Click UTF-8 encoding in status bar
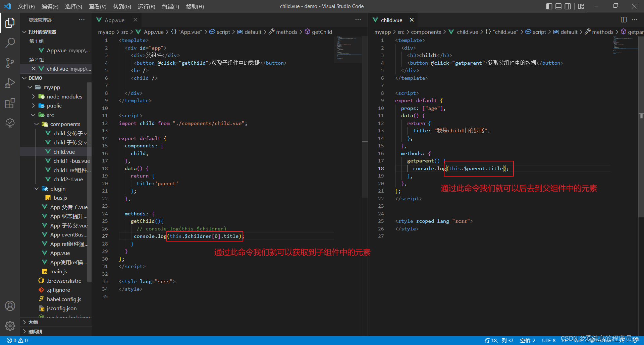Viewport: 644px width, 345px height. click(549, 340)
